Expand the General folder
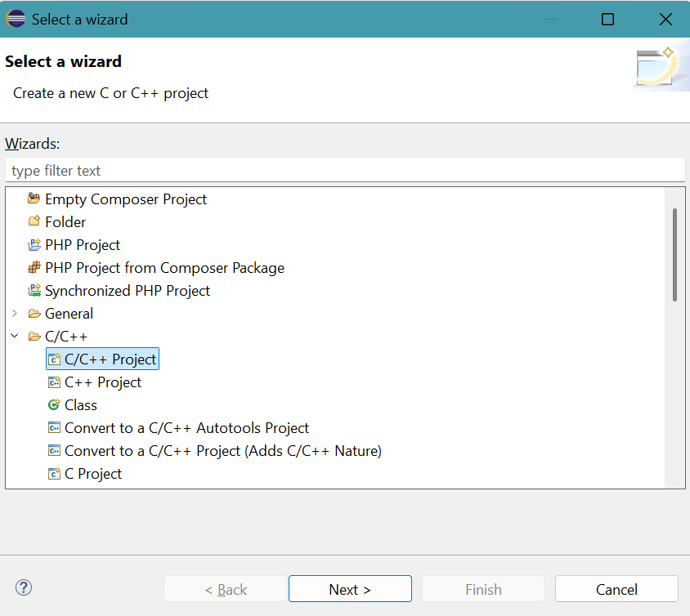Screen dimensions: 690x616 15,313
